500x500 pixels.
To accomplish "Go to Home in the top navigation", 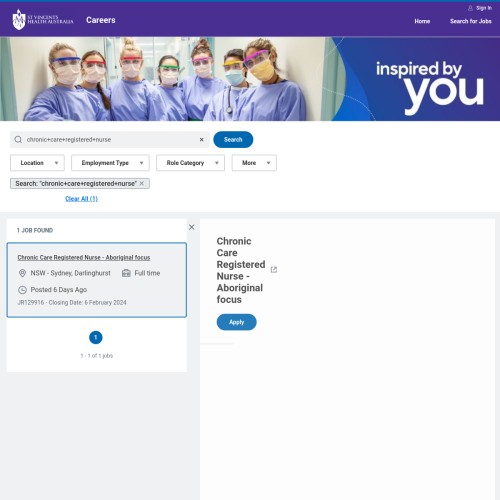I will point(422,21).
